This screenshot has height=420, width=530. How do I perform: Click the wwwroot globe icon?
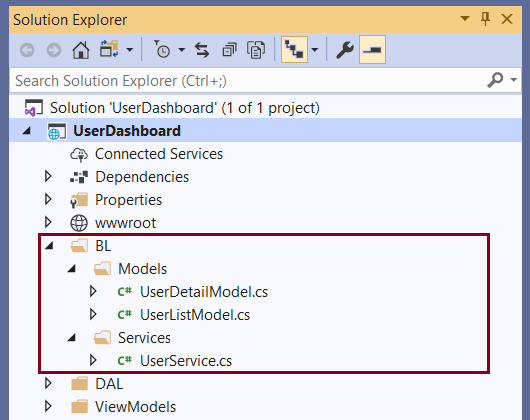click(x=79, y=223)
